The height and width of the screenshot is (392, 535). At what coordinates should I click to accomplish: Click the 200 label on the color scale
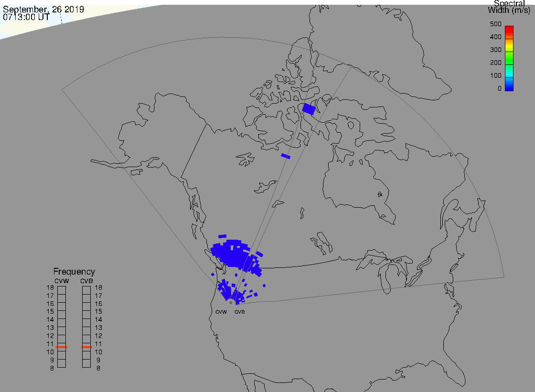tap(496, 63)
